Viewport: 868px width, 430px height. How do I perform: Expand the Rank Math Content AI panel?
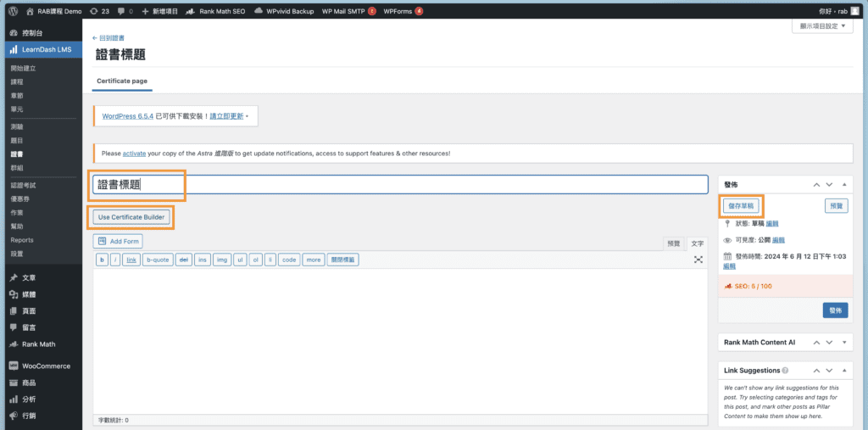click(844, 342)
